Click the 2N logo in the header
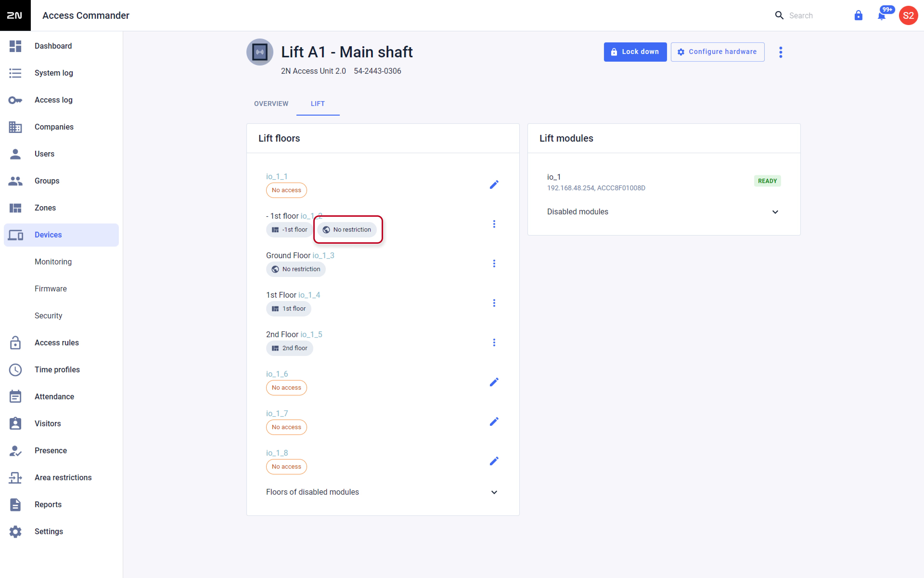Screen dimensions: 924x578 click(15, 15)
